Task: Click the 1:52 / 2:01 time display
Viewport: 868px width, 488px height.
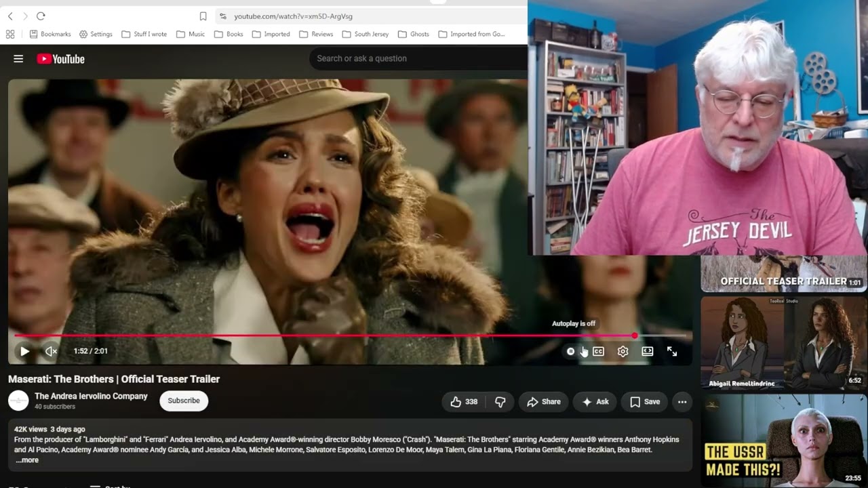Action: (90, 351)
